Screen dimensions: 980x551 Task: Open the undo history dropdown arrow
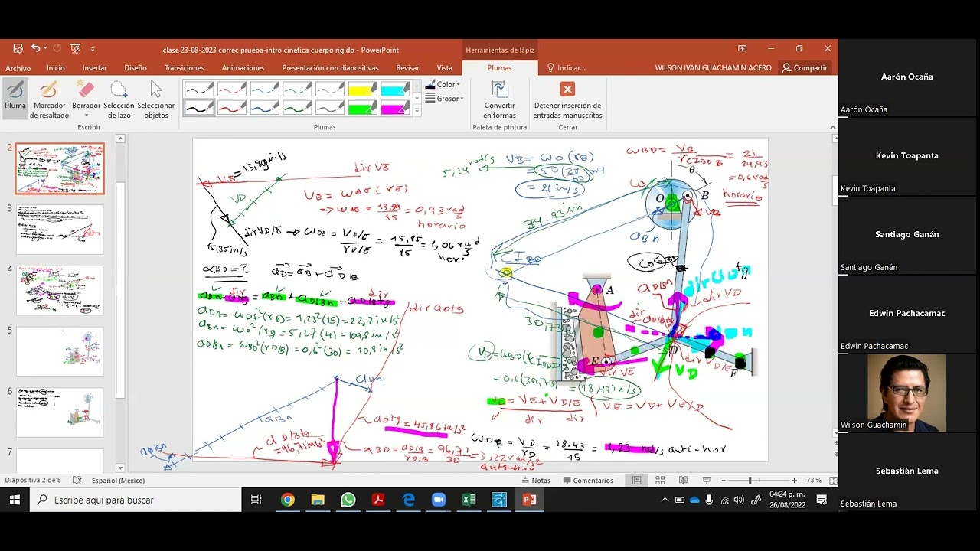click(45, 49)
